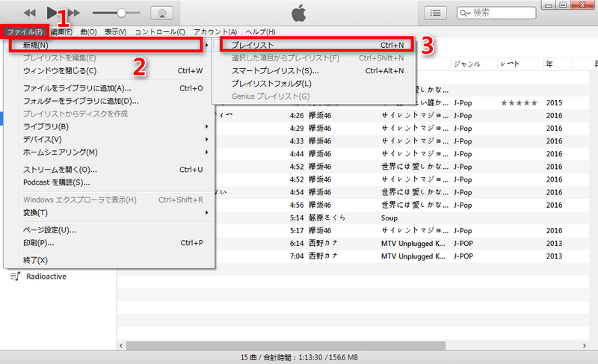Choose フォルダーをライブラリに追加(D)...
Viewport: 598px width, 364px height.
tap(108, 101)
